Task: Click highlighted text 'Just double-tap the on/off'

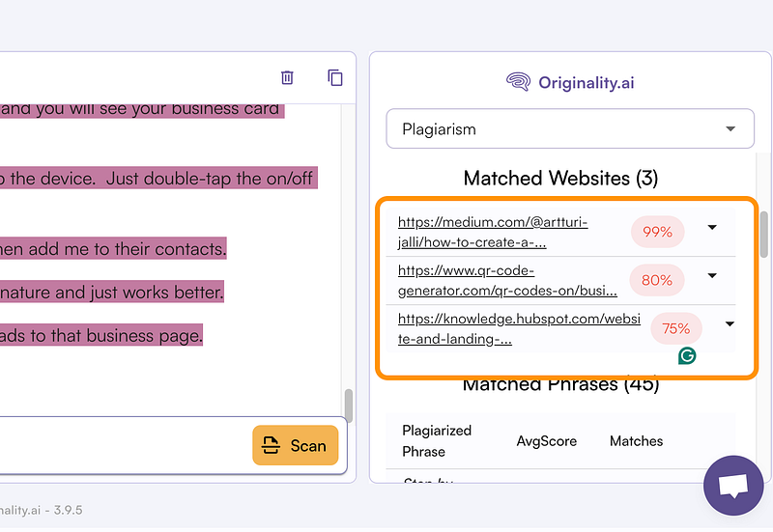Action: click(x=210, y=178)
